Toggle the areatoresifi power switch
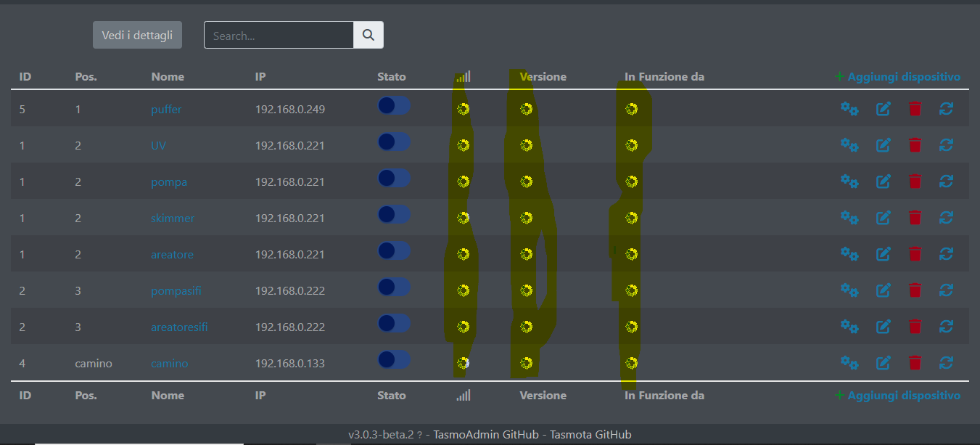This screenshot has height=445, width=980. coord(394,324)
